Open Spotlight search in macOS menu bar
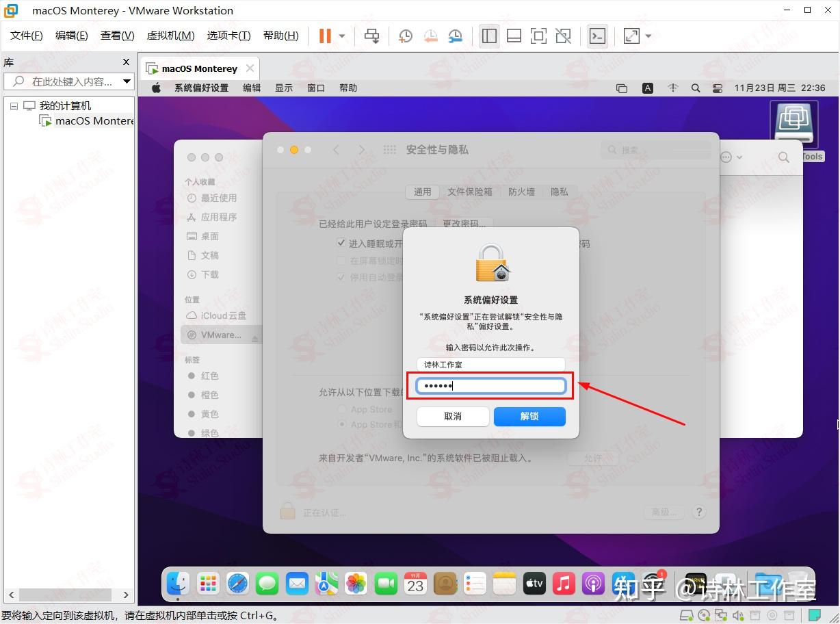Viewport: 840px width, 624px height. [x=695, y=88]
